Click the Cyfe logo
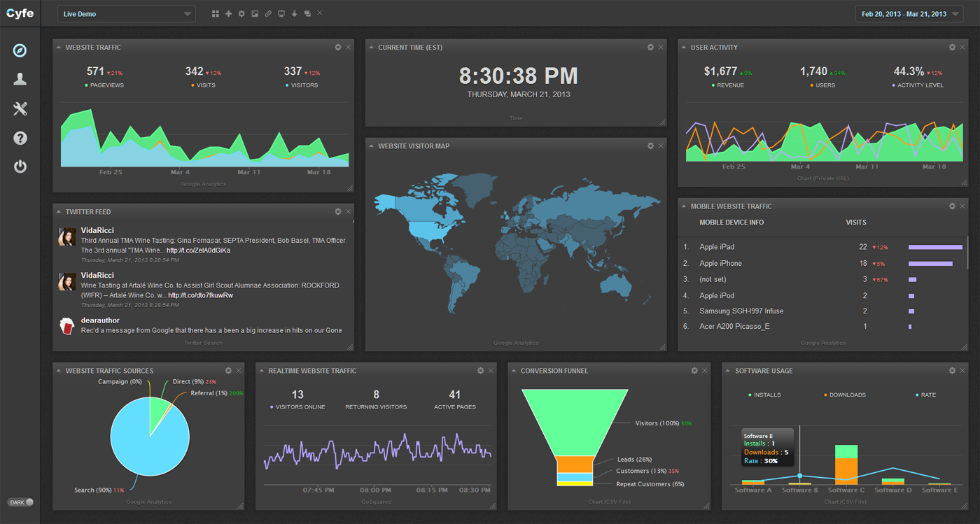The image size is (980, 524). click(x=20, y=13)
